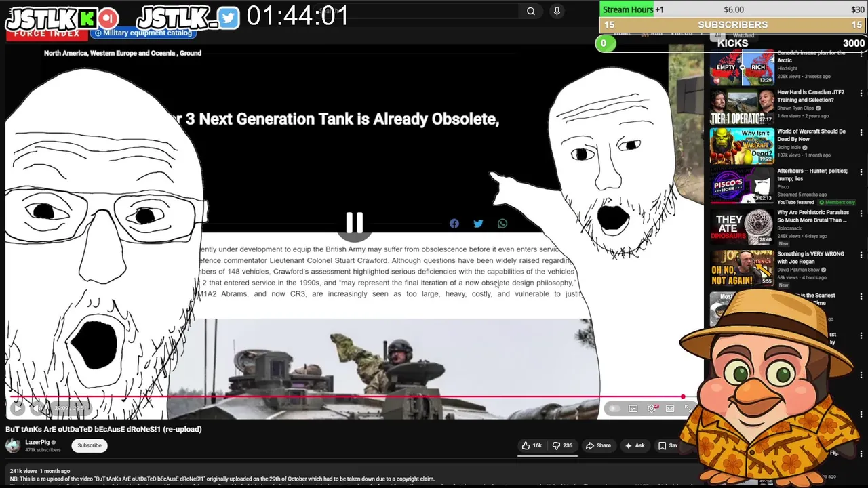Switch to theater mode in the player
868x488 pixels.
(670, 408)
